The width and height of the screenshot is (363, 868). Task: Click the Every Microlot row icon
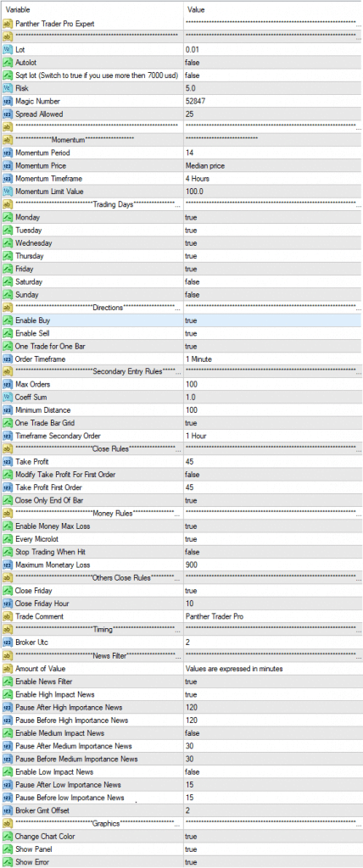click(7, 539)
